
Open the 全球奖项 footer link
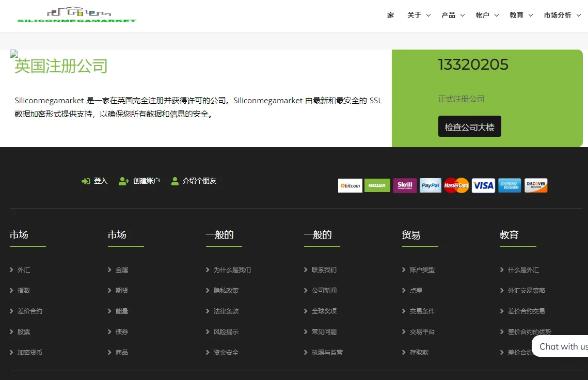coord(324,311)
